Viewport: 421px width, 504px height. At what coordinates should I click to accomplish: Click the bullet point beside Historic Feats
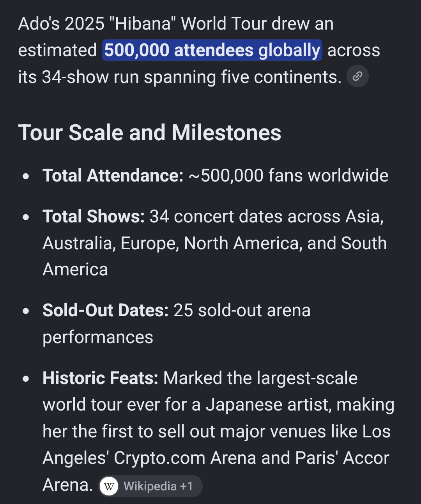click(x=26, y=379)
